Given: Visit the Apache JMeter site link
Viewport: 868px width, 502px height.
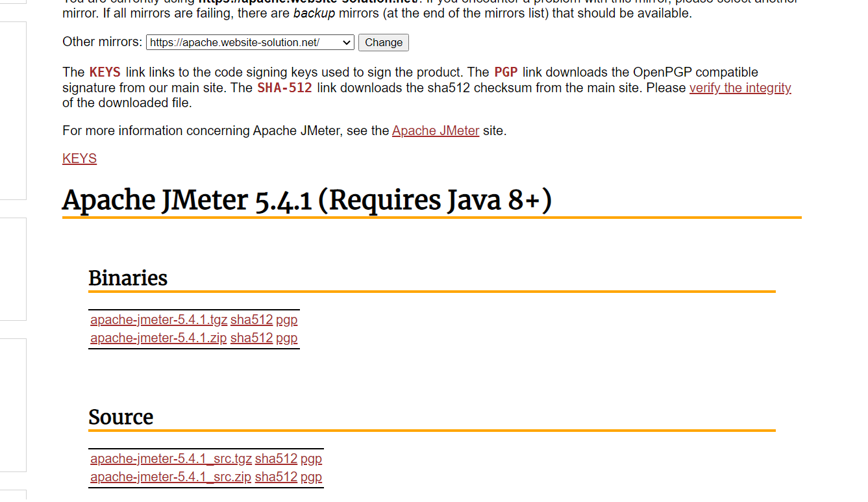Looking at the screenshot, I should tap(436, 131).
